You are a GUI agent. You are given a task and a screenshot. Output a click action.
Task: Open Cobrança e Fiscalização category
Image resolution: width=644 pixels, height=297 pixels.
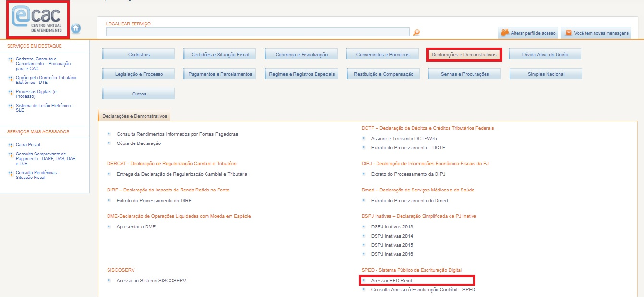[x=302, y=55]
